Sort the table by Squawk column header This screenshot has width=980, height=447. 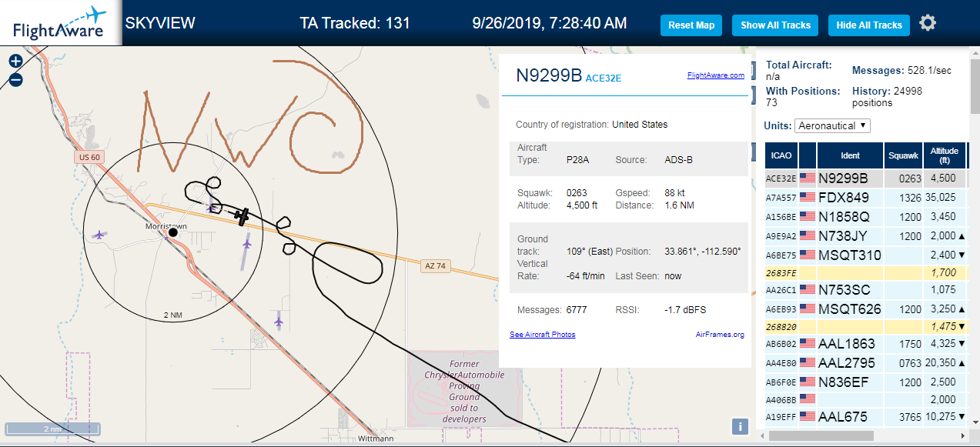coord(904,155)
